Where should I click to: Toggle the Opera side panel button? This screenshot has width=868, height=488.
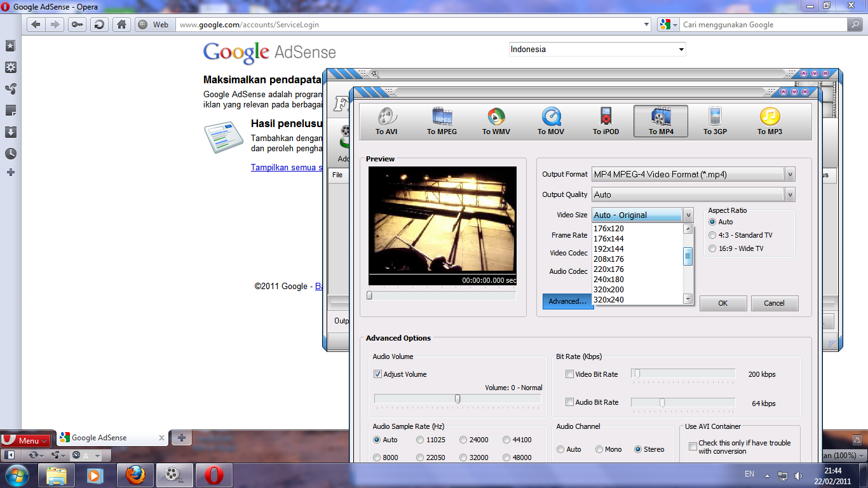point(10,456)
